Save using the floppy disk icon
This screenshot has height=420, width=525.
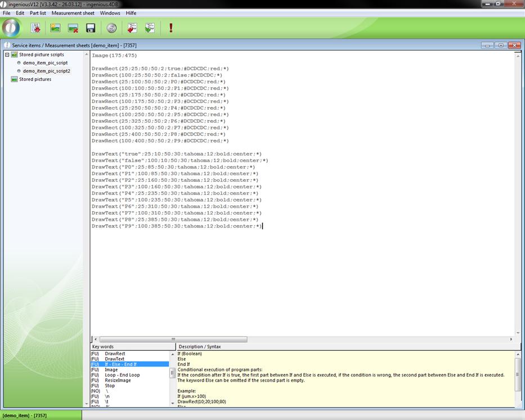[90, 28]
